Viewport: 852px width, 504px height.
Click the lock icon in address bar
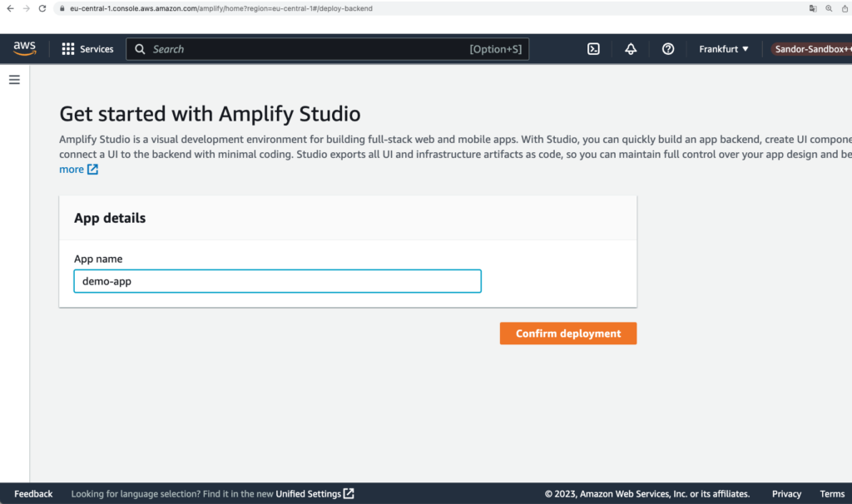[62, 8]
